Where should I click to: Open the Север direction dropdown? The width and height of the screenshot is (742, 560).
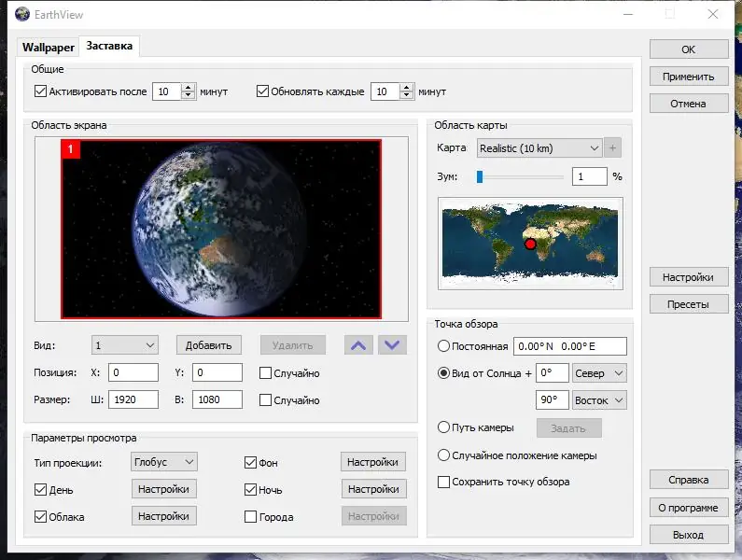click(599, 373)
